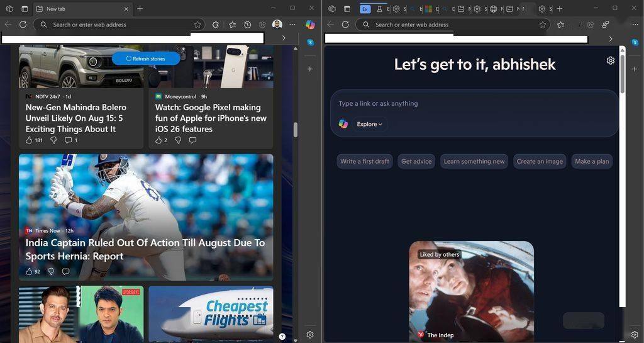
Task: Open Extensions in the left window toolbar
Action: pos(215,25)
